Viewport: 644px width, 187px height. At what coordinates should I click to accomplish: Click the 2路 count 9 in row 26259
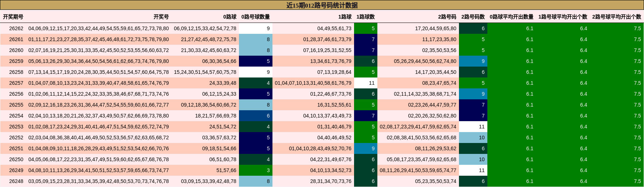(x=473, y=61)
